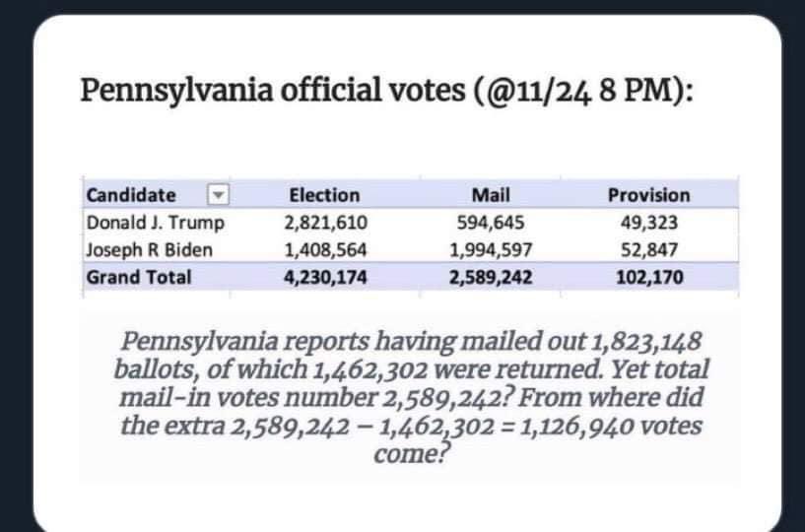This screenshot has height=532, width=805.
Task: Click the word "Candidate" in the table header
Action: coord(132,195)
